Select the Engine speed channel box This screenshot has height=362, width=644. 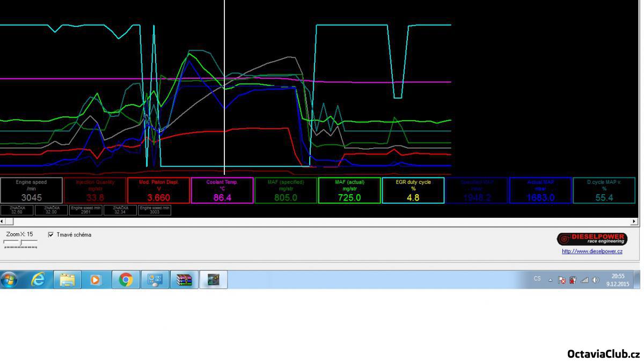click(x=31, y=190)
